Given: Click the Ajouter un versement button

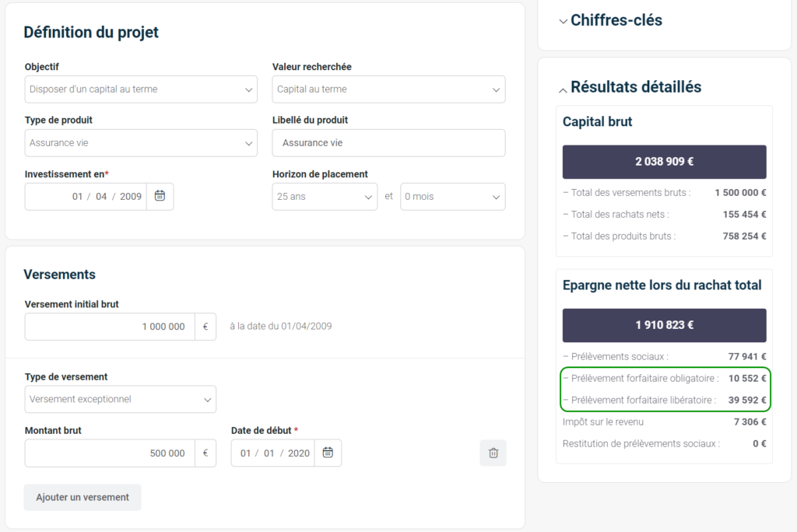Looking at the screenshot, I should (x=83, y=497).
